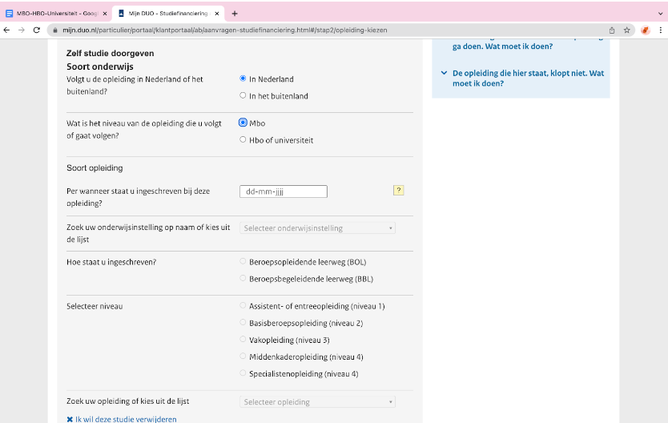Screen dimensions: 668x423
Task: Select "Vakopleiding (niveau 3)" radio button
Action: tap(243, 340)
